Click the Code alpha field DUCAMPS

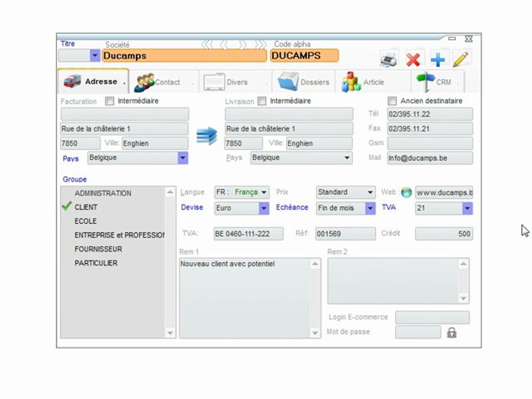coord(304,55)
